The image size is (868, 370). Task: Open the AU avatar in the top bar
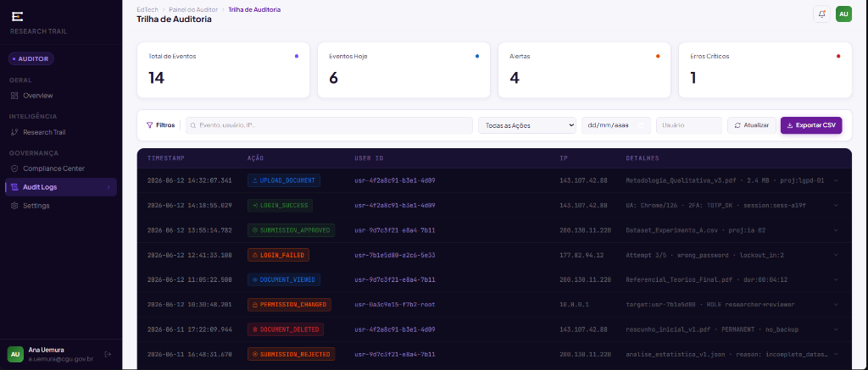[843, 14]
